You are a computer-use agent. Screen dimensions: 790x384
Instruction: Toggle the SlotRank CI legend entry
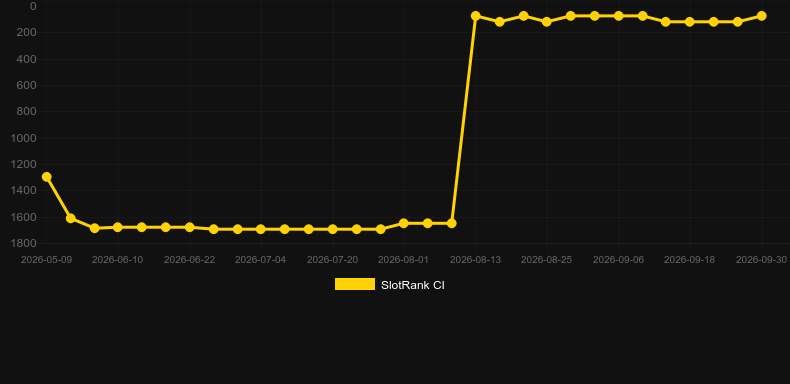(x=389, y=285)
